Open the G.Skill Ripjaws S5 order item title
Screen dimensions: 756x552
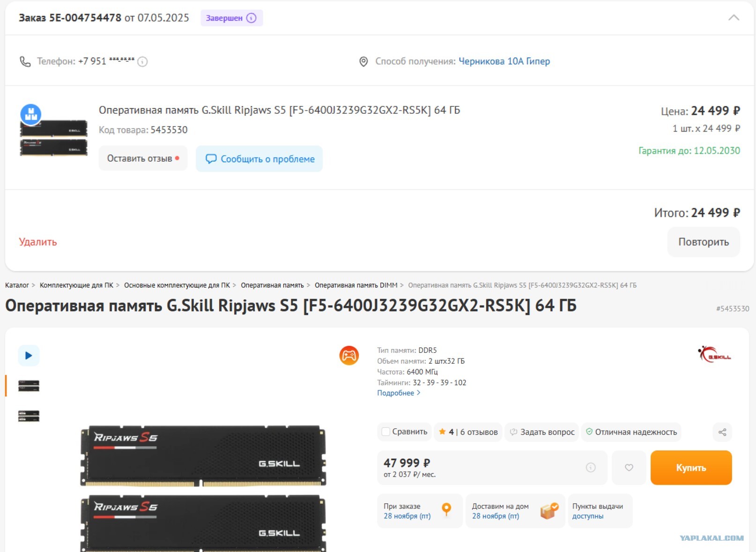[x=279, y=110]
